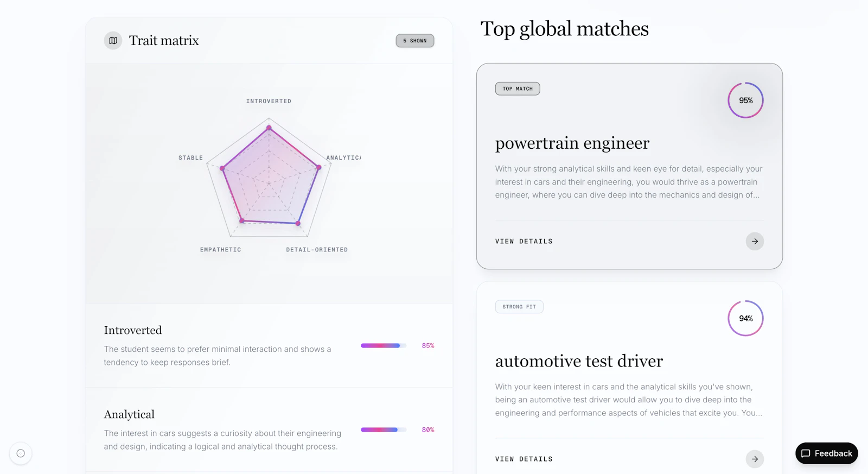
Task: Click the INTROVERTED radar chart label
Action: [269, 101]
